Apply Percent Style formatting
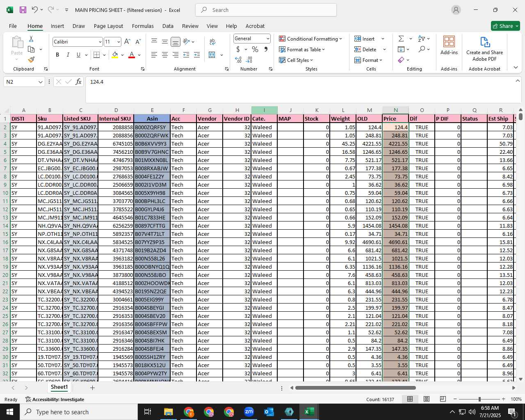525x420 pixels. pyautogui.click(x=255, y=49)
